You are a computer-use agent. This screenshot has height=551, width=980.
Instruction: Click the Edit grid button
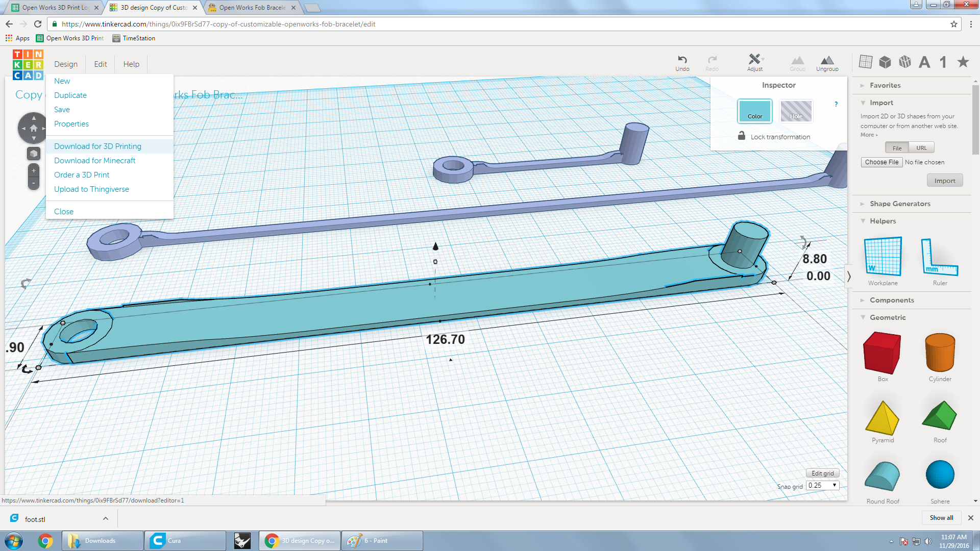tap(822, 473)
